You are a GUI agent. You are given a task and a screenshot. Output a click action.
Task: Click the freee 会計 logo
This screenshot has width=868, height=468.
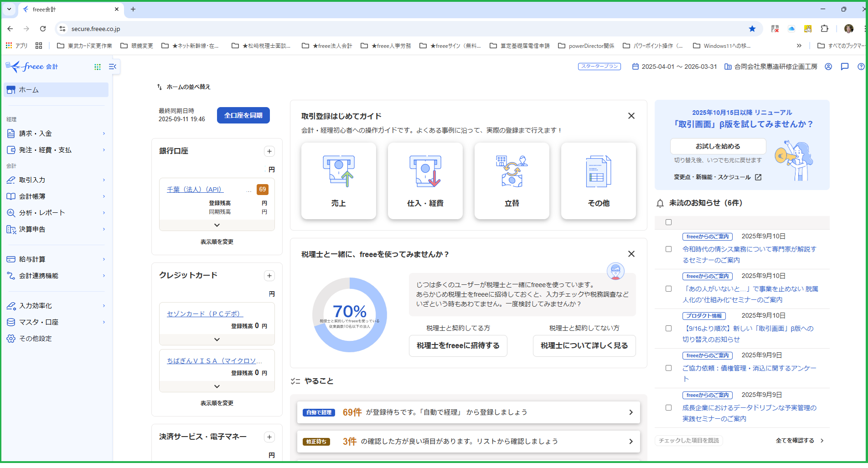point(32,67)
